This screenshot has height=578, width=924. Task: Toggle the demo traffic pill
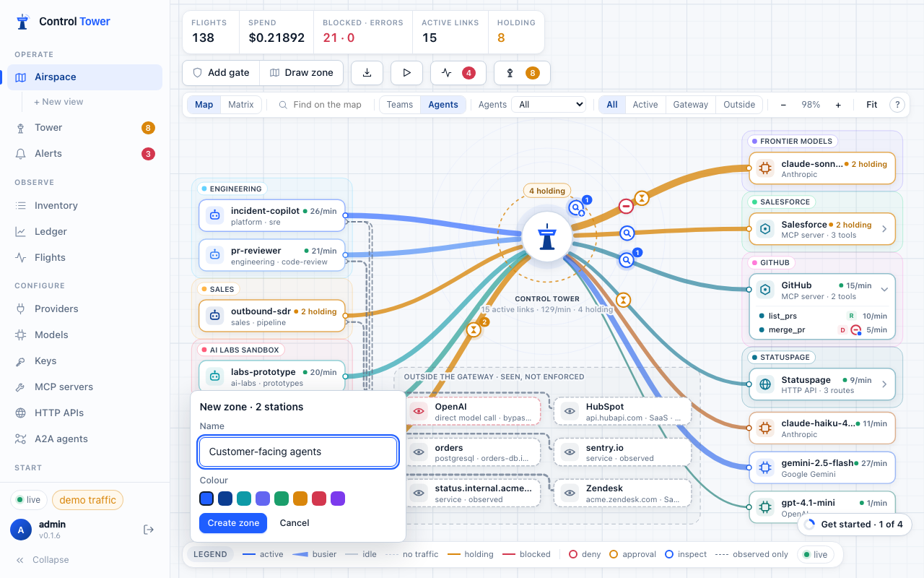pyautogui.click(x=88, y=500)
